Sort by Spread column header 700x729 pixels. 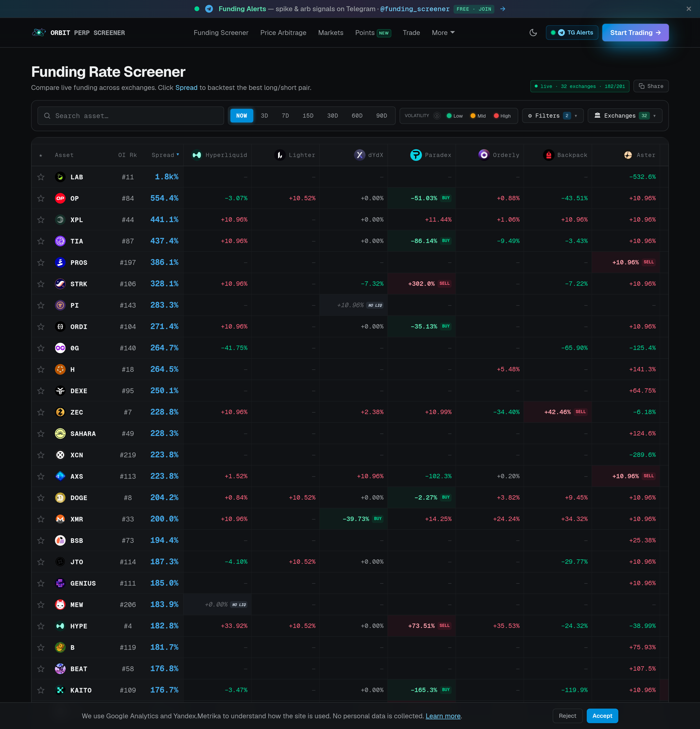165,155
